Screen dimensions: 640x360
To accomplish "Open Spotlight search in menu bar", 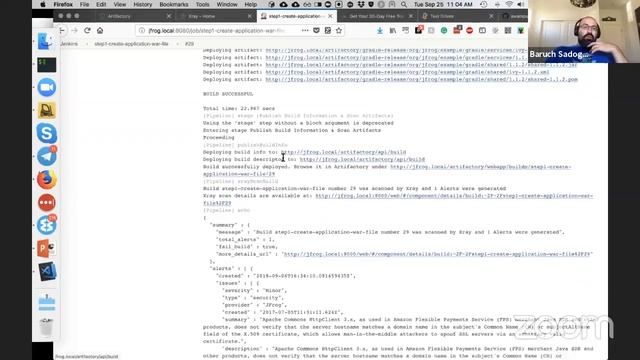I will [404, 4].
